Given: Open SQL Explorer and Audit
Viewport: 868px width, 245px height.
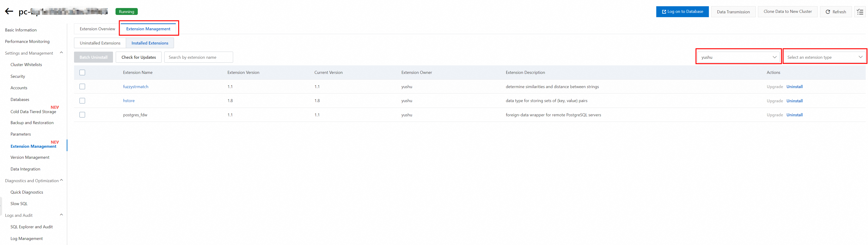Looking at the screenshot, I should [x=32, y=227].
